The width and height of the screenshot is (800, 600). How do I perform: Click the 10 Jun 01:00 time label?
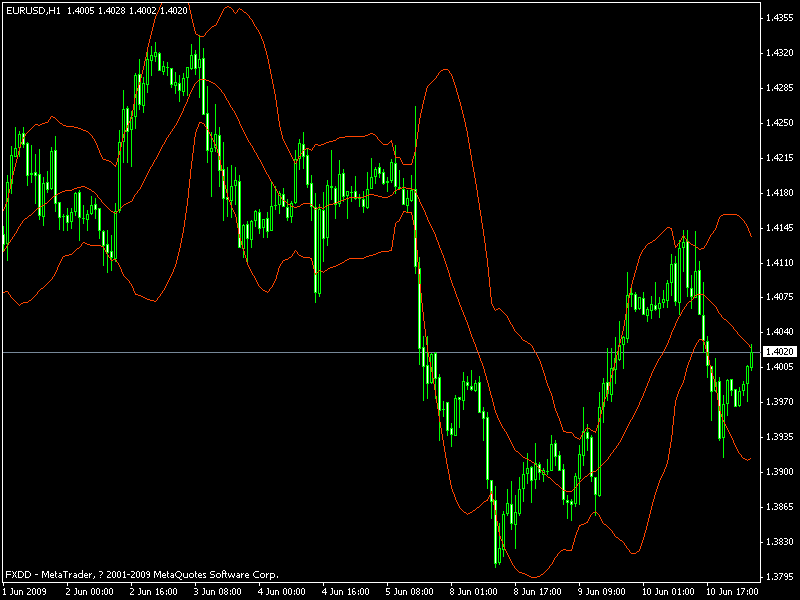pos(668,592)
